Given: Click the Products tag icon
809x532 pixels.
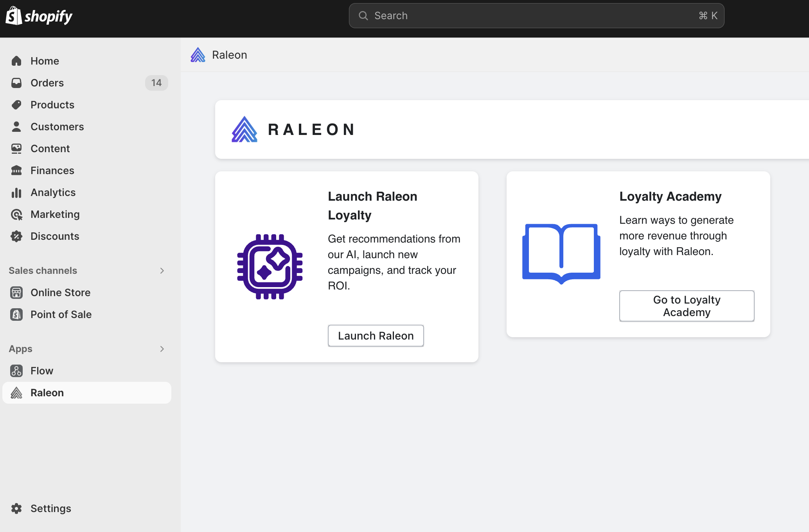Looking at the screenshot, I should tap(16, 105).
